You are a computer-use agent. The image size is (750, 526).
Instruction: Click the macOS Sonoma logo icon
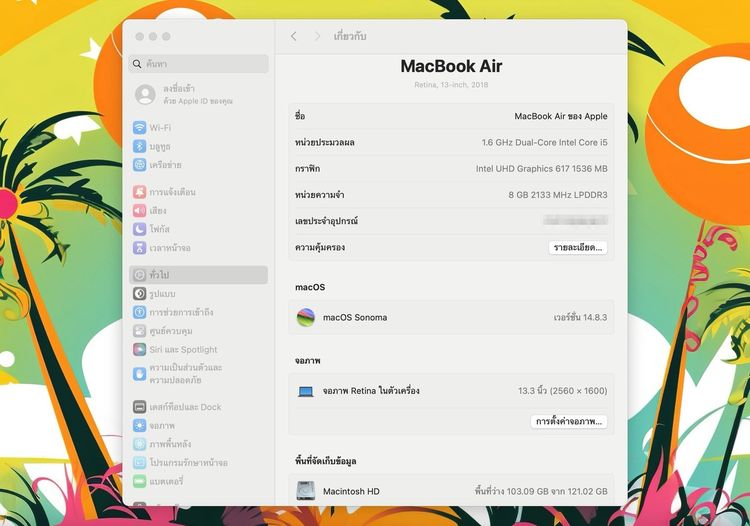[306, 317]
